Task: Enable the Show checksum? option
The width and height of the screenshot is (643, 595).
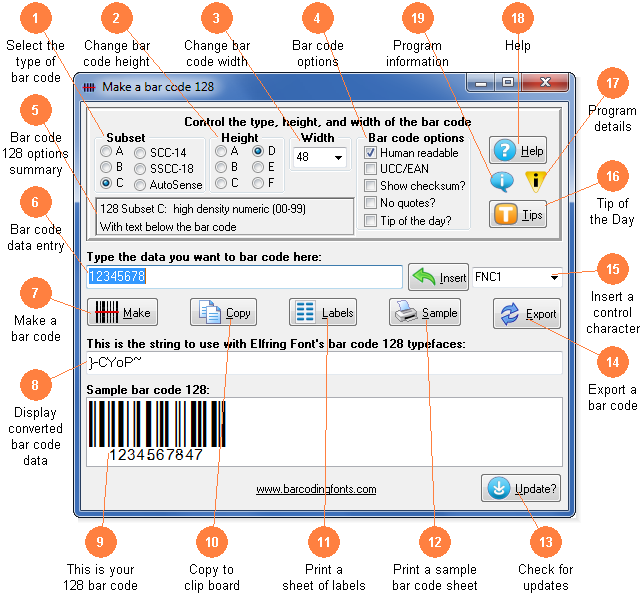Action: click(370, 185)
